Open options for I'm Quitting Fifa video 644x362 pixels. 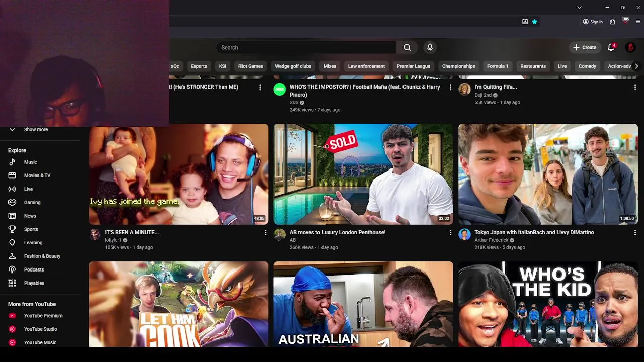635,87
